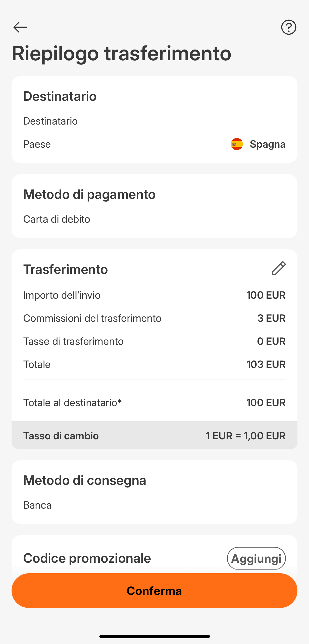Select Carta di debito payment method
309x644 pixels.
click(57, 219)
